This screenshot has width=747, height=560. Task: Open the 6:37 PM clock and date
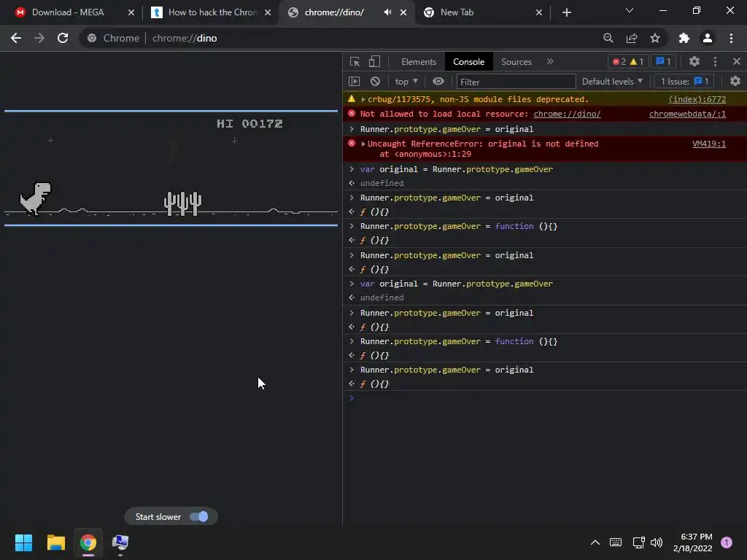click(x=693, y=542)
